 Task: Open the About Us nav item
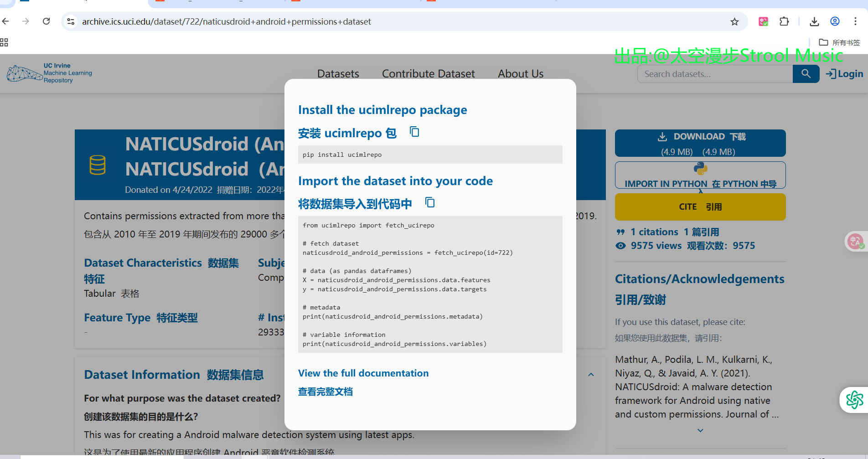521,74
